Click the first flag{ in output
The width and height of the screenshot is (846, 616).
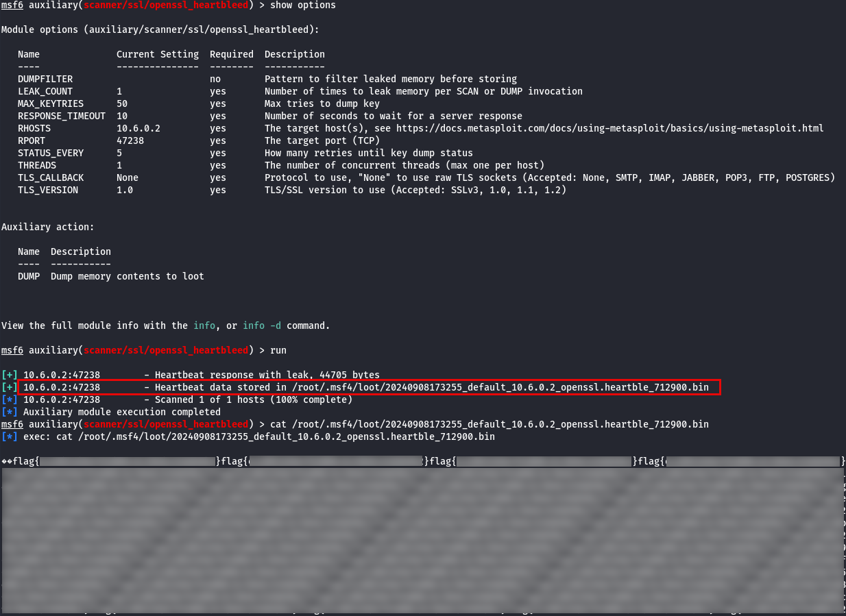pos(26,461)
